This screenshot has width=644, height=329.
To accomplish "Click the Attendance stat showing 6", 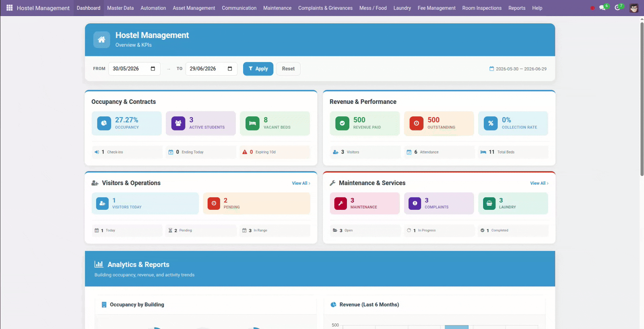I will coord(440,152).
